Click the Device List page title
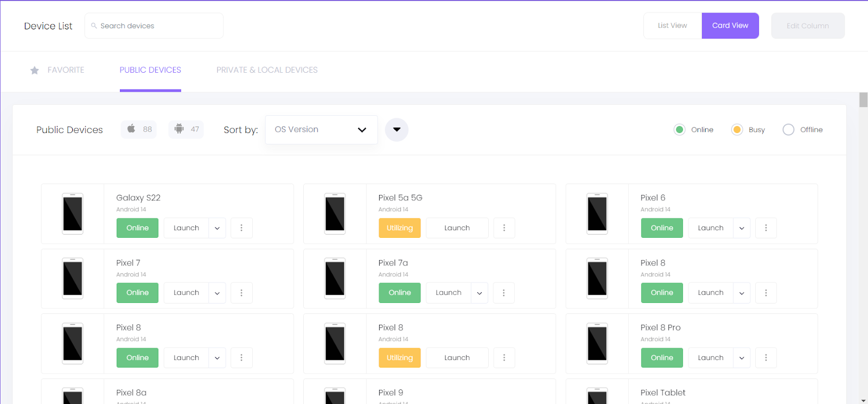Image resolution: width=868 pixels, height=404 pixels. coord(48,26)
